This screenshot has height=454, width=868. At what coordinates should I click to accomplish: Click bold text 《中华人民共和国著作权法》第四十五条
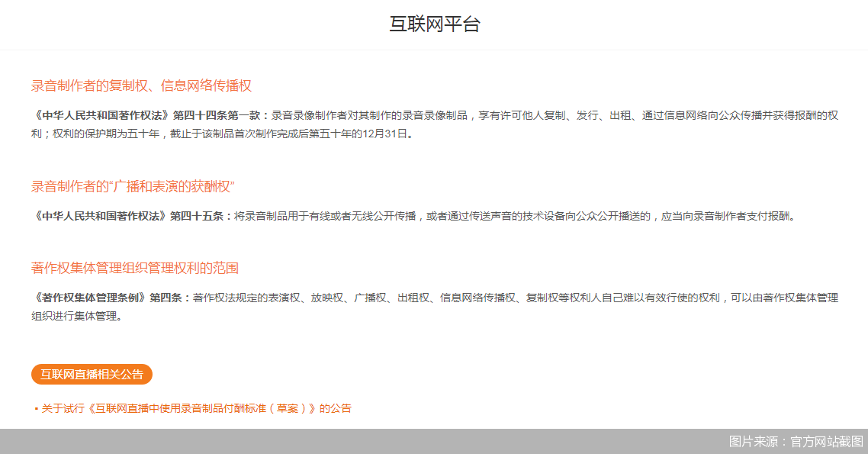(130, 217)
